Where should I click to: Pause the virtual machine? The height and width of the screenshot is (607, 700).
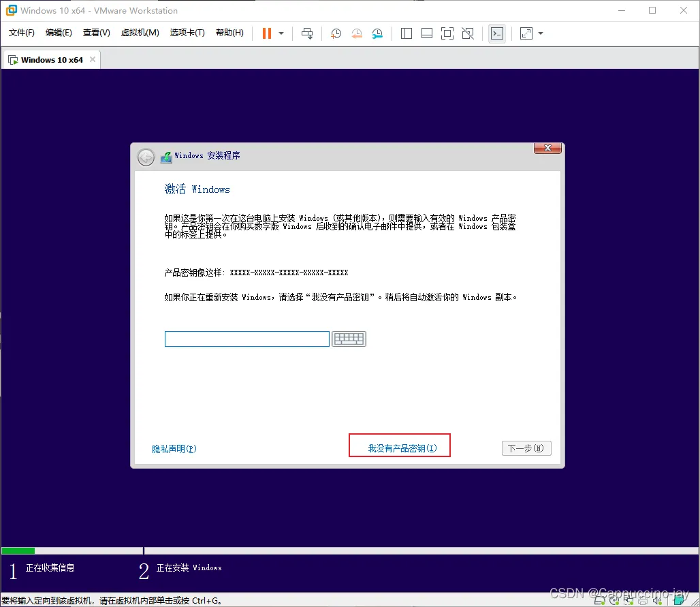click(266, 33)
